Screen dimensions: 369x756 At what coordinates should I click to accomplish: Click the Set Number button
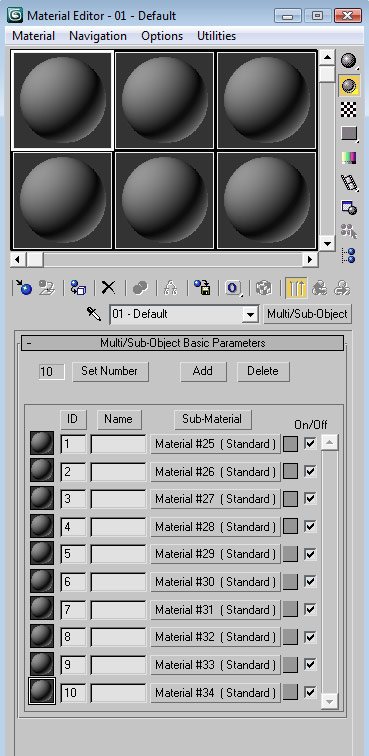[110, 371]
